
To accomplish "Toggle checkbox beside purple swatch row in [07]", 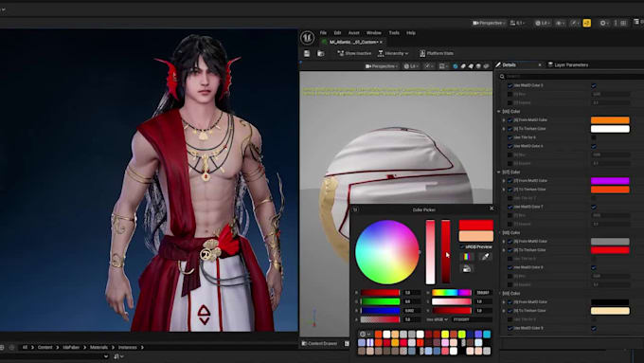I will [x=510, y=181].
